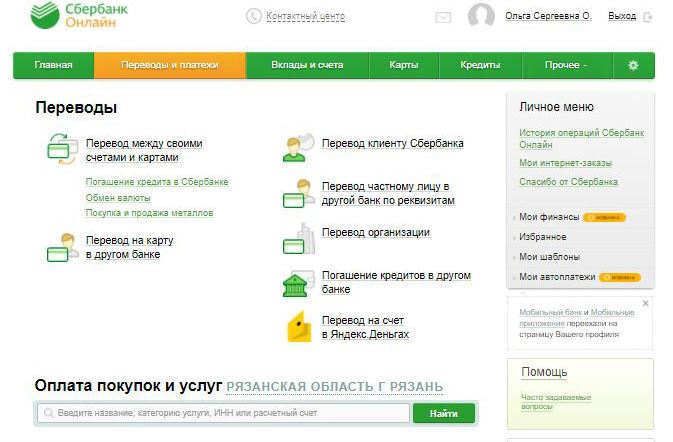This screenshot has height=442, width=673.
Task: Open Перевод частному лицу в другой банк
Action: (388, 194)
